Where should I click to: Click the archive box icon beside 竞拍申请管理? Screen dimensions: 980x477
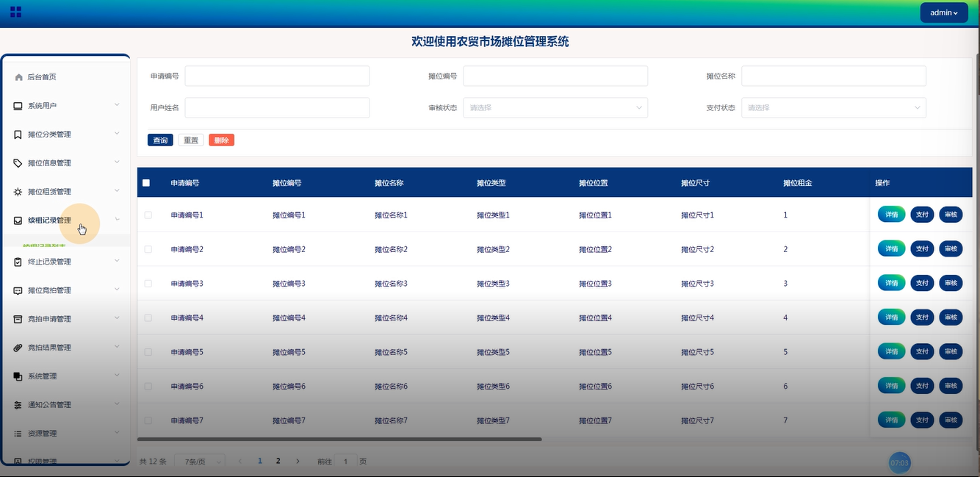[18, 319]
